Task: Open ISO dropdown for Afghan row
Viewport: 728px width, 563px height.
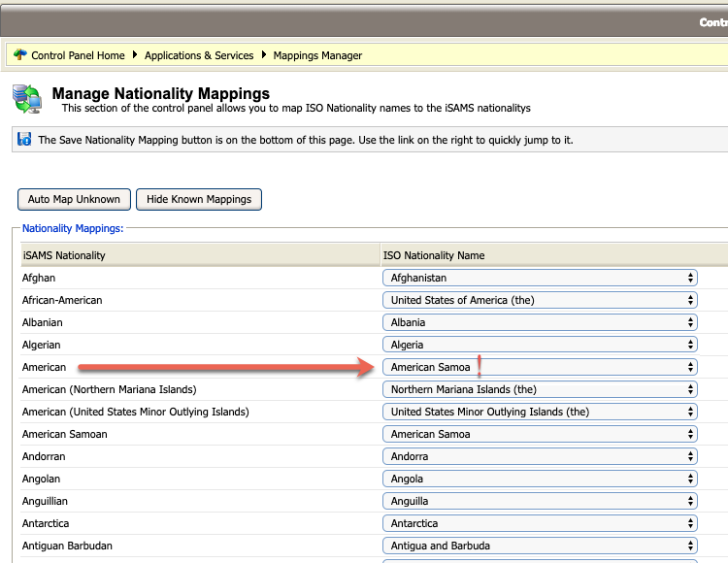Action: click(540, 278)
